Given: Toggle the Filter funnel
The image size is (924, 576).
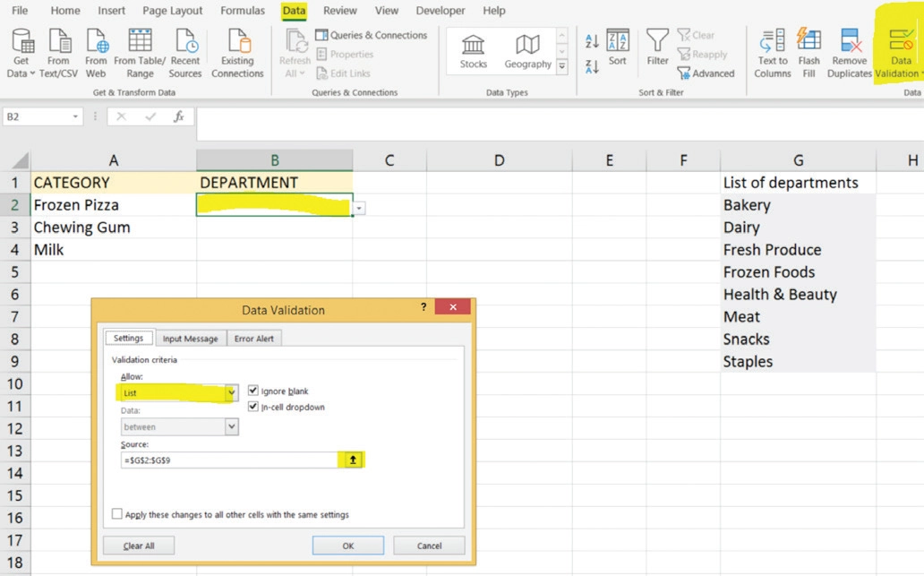Looking at the screenshot, I should point(658,47).
